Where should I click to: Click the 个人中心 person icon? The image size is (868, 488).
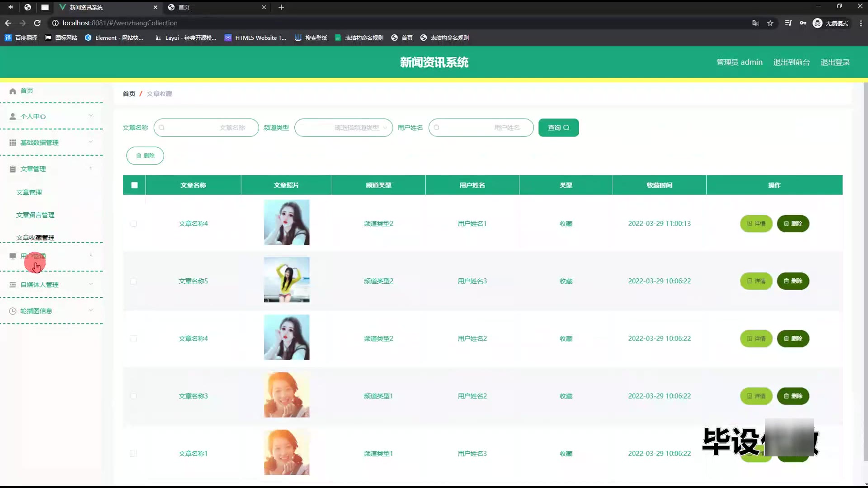[13, 117]
